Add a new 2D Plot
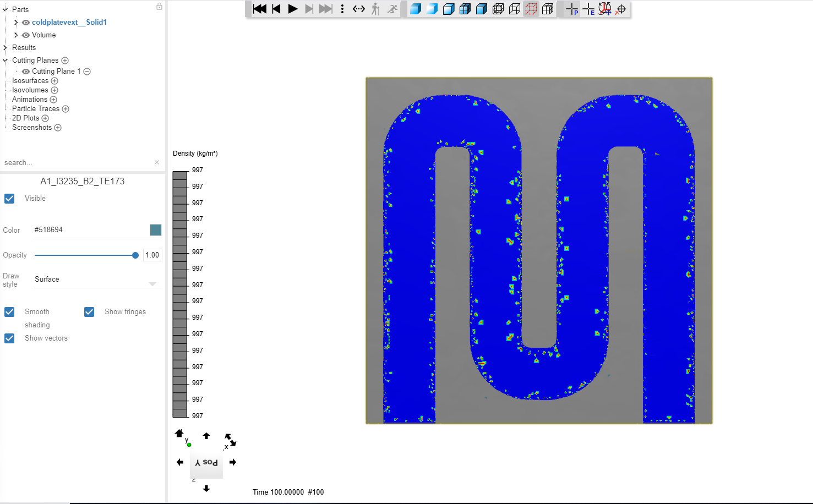Viewport: 813px width, 504px height. pyautogui.click(x=45, y=118)
